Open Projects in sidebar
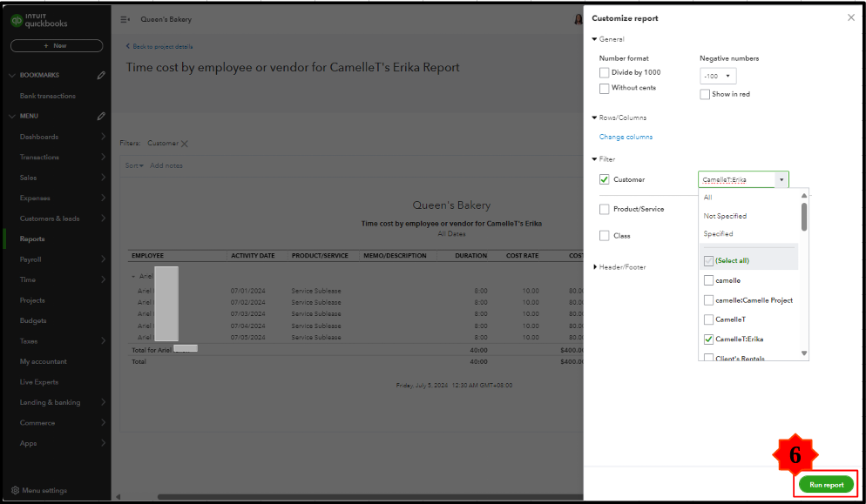 32,300
